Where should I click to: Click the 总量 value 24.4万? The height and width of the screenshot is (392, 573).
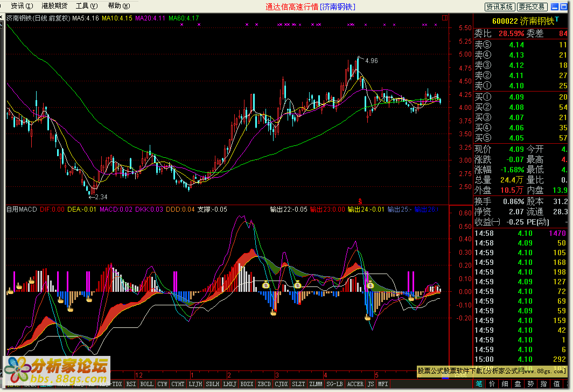(x=512, y=180)
